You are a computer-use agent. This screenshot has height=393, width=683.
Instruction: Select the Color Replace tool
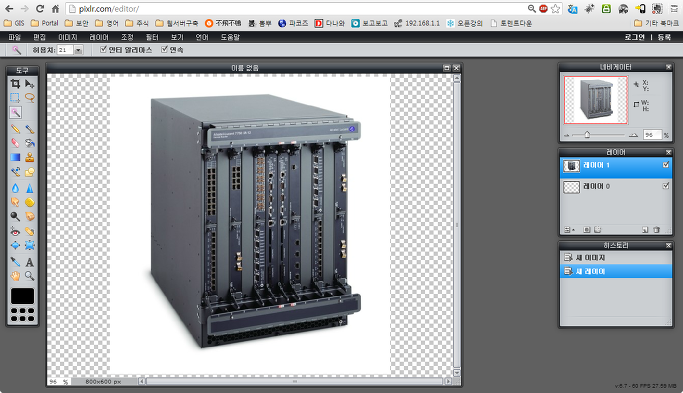tap(15, 172)
